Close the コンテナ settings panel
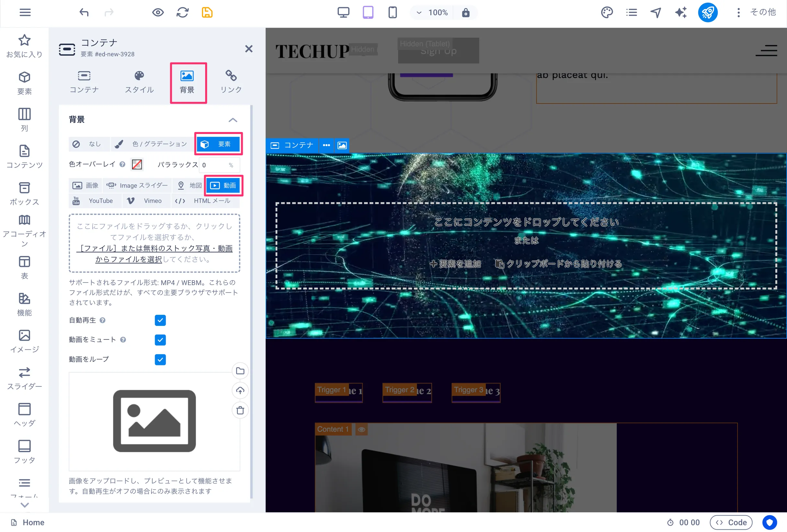Screen dimensions: 787x532 pyautogui.click(x=249, y=49)
